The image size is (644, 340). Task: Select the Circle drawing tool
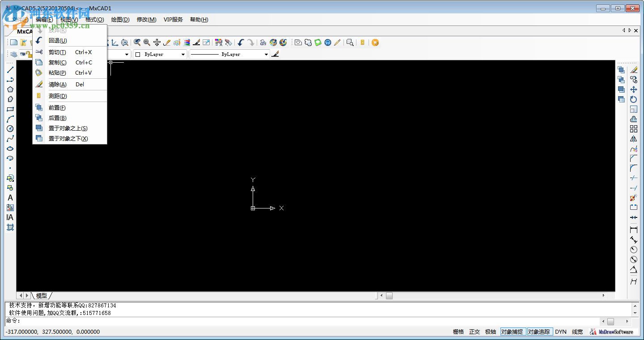(x=10, y=129)
